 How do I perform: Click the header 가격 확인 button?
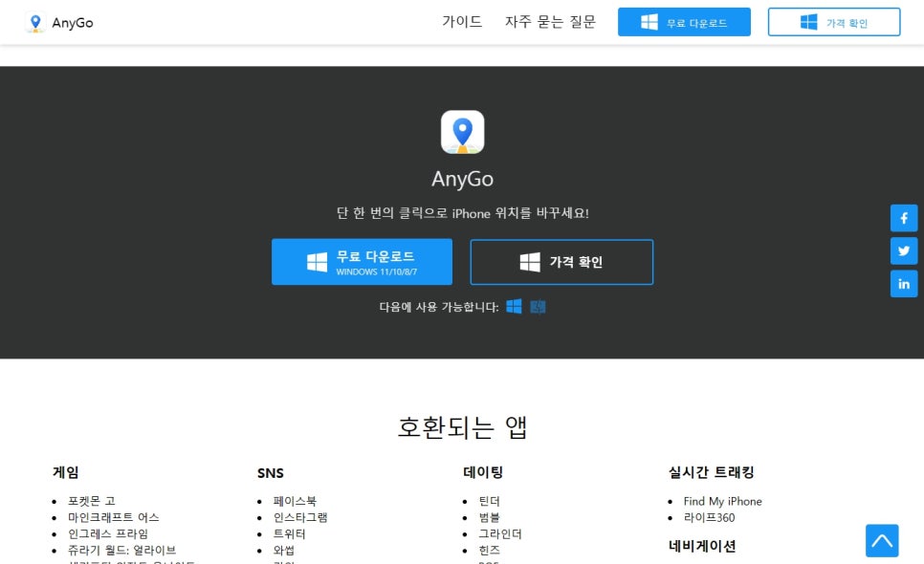834,22
